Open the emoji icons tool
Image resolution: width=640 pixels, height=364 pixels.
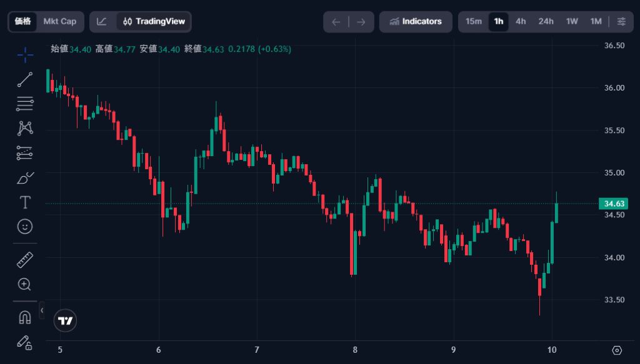coord(25,226)
